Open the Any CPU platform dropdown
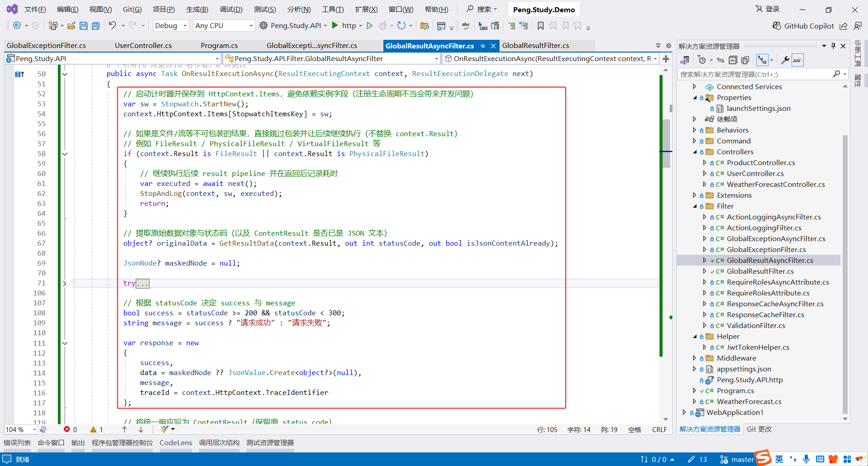Viewport: 868px width, 466px height. click(224, 26)
